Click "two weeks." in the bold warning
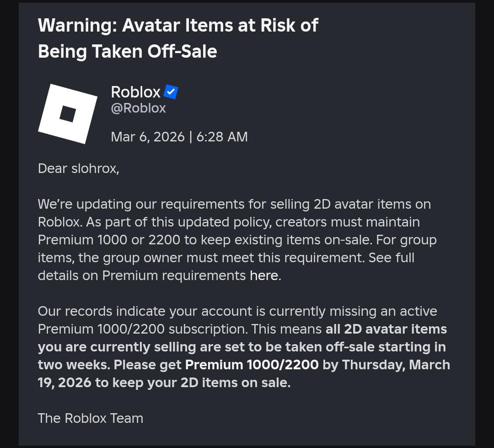 [74, 365]
